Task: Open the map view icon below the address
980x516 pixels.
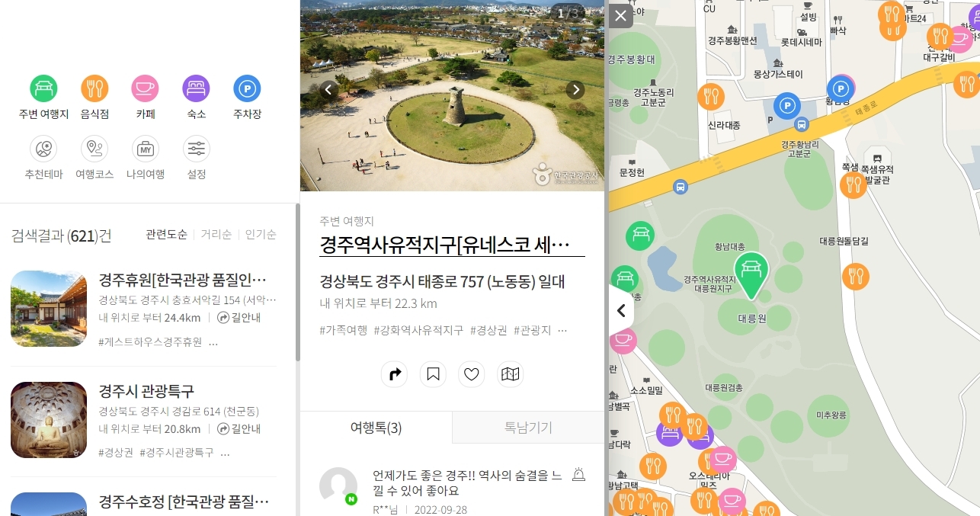Action: point(509,373)
